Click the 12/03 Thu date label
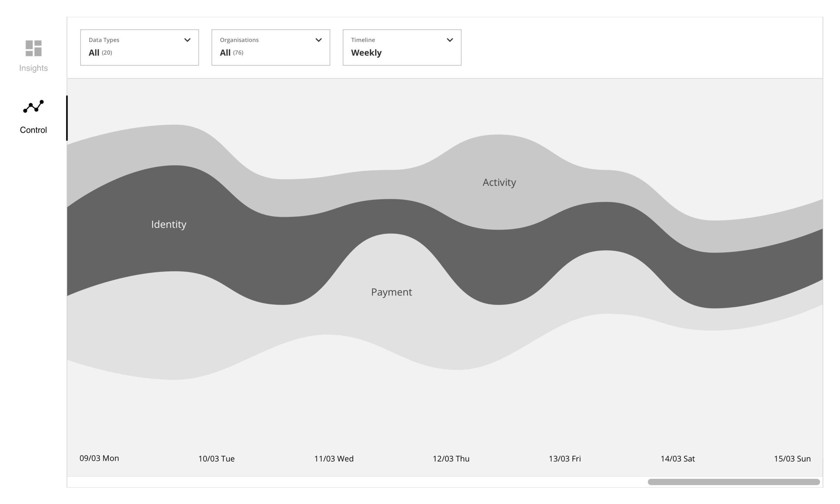 pos(451,459)
